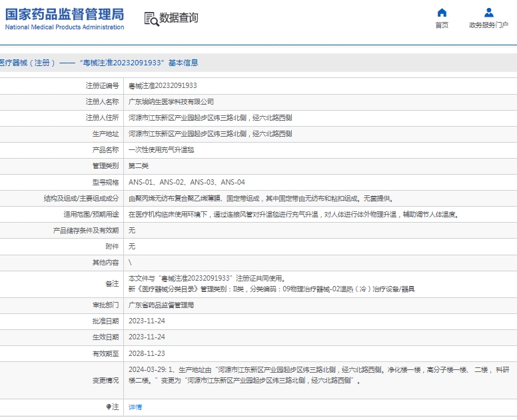Click the 备注 classification code line
The image size is (517, 420).
pos(271,289)
